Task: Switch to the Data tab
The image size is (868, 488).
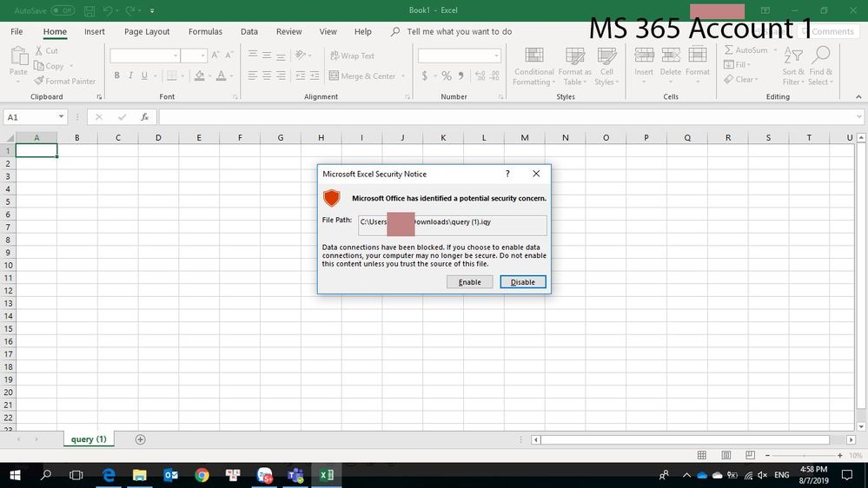Action: pos(249,31)
